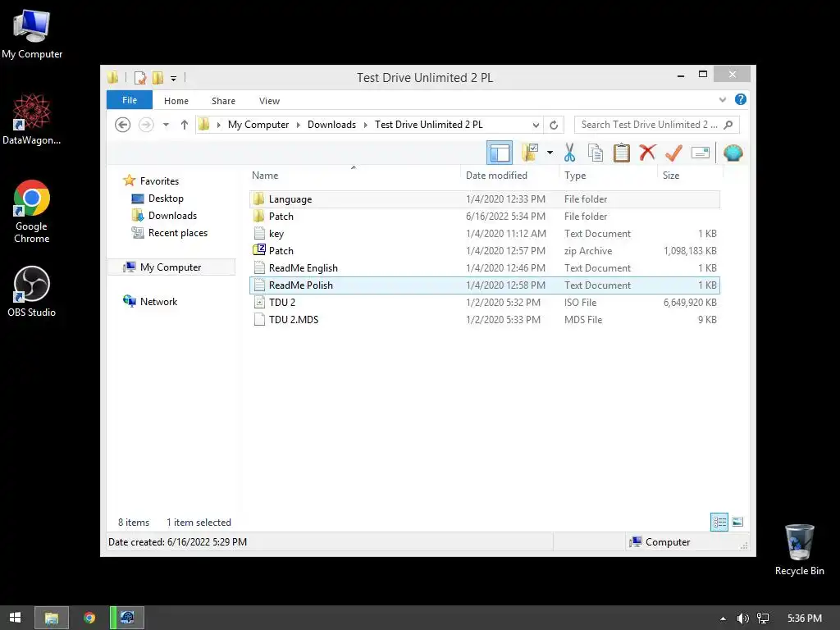Click the red X Delete icon

pyautogui.click(x=647, y=153)
